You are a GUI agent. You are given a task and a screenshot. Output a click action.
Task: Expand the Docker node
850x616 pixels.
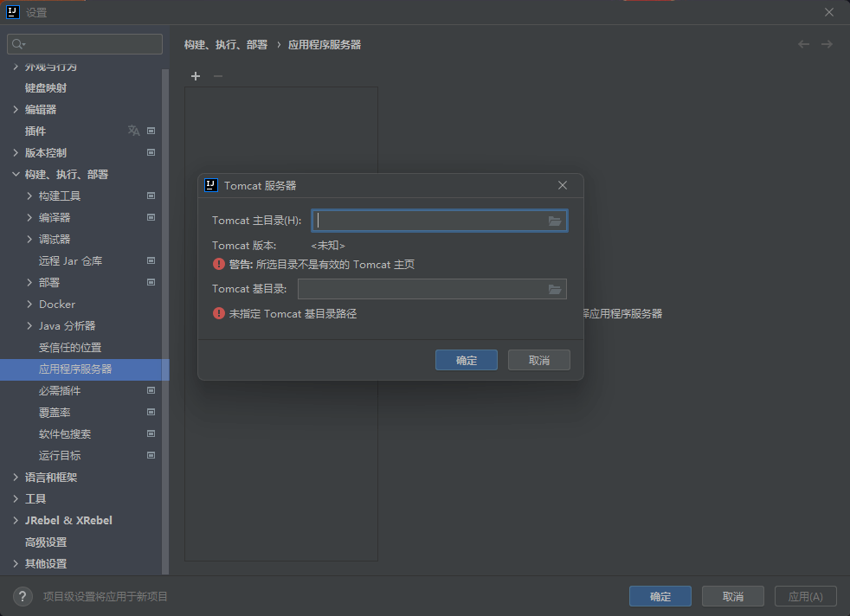tap(29, 304)
